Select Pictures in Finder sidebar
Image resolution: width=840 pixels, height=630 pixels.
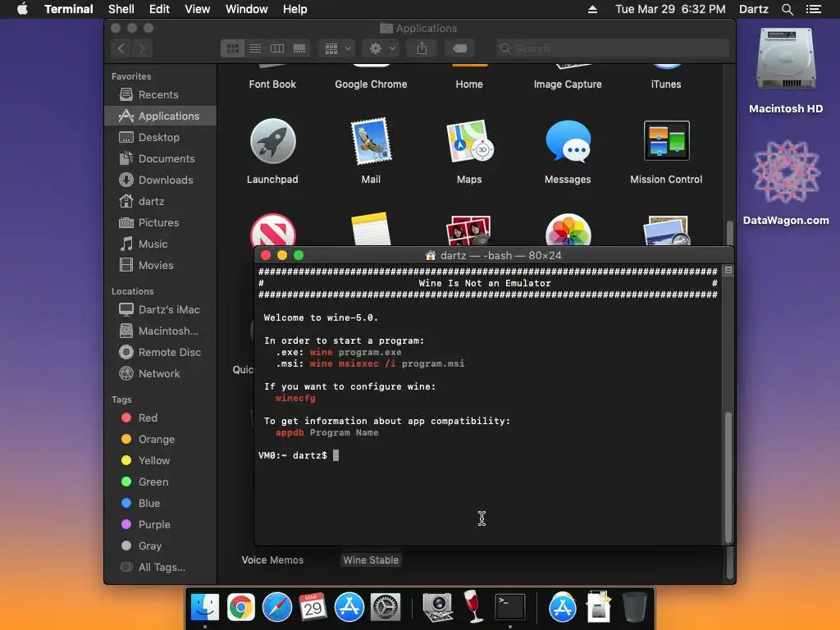pyautogui.click(x=160, y=223)
